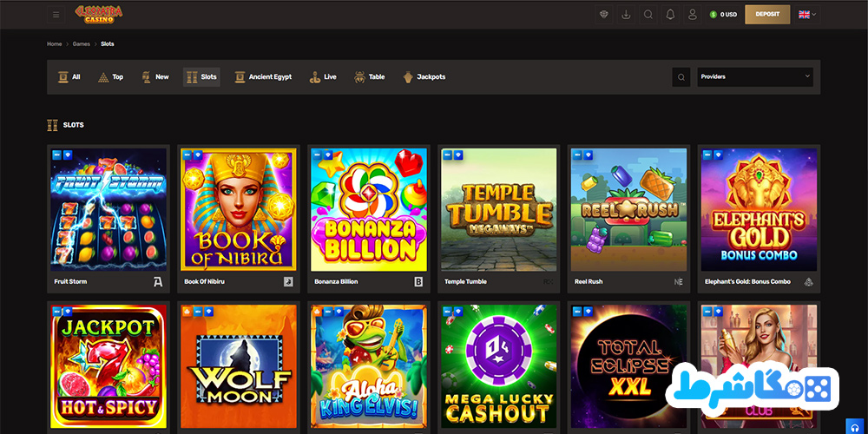868x434 pixels.
Task: Click provider logo on Fruit Storm card
Action: pyautogui.click(x=158, y=282)
